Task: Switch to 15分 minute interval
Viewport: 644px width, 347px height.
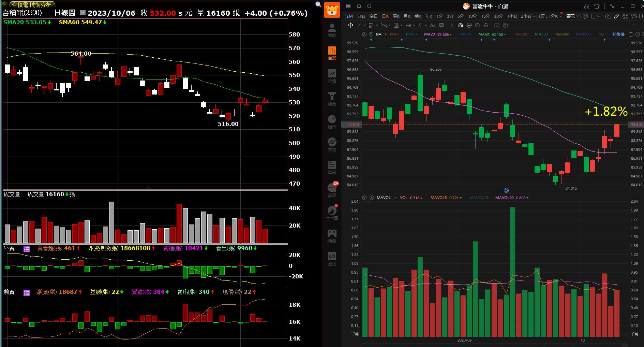Action: pos(485,16)
